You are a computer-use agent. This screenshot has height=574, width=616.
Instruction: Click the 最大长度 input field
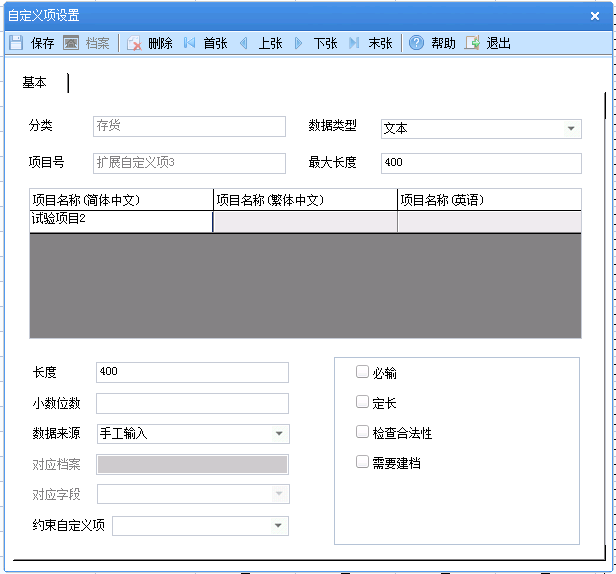pyautogui.click(x=480, y=163)
